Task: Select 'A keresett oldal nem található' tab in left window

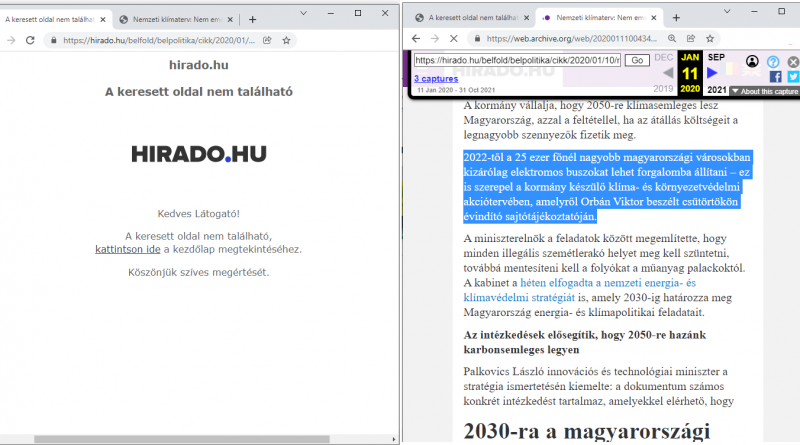Action: click(49, 19)
